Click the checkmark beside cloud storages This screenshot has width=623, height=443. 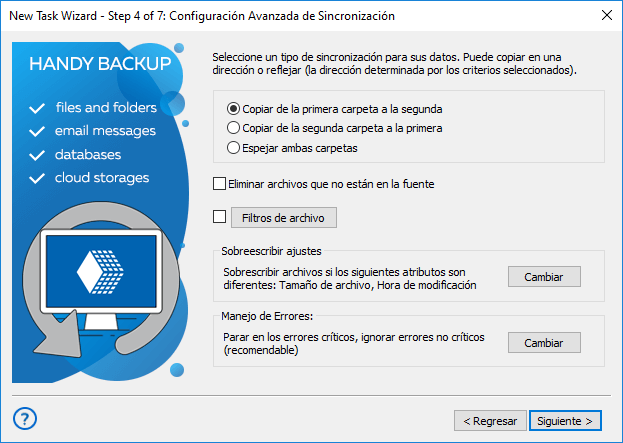(x=38, y=179)
